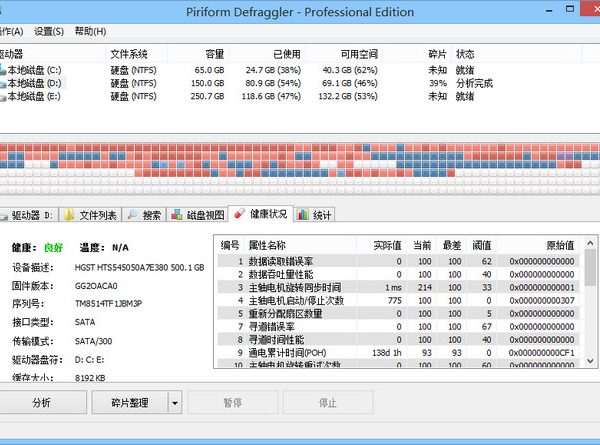Sort drives by 容量 column header
Screen dimensions: 600x445
214,53
